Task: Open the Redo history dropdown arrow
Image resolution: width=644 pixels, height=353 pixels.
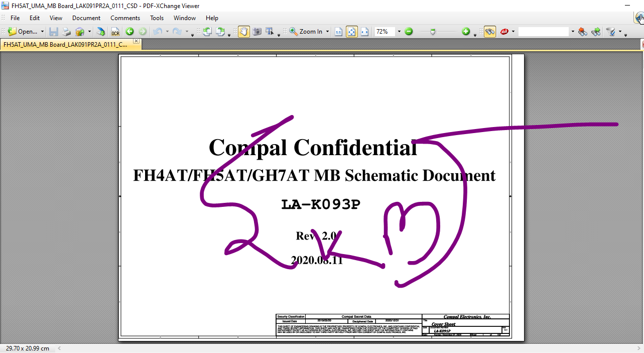Action: point(187,32)
